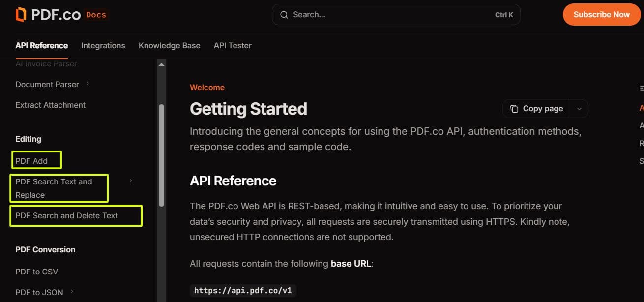This screenshot has height=302, width=644.
Task: Click the base URL code snippet
Action: 243,290
